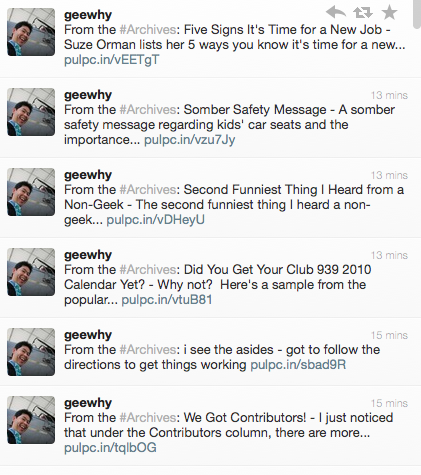Click the 15 mins timestamp on asides tweet
The height and width of the screenshot is (475, 421).
tap(389, 335)
